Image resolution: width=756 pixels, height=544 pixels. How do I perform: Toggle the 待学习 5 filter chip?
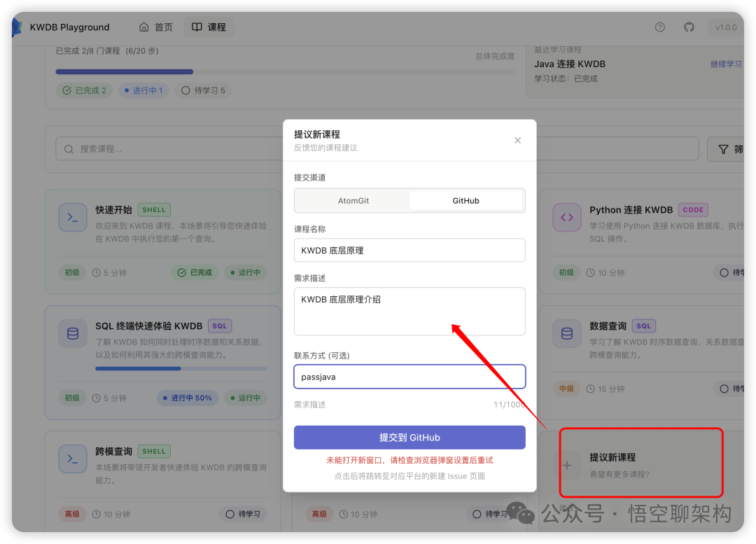click(203, 90)
